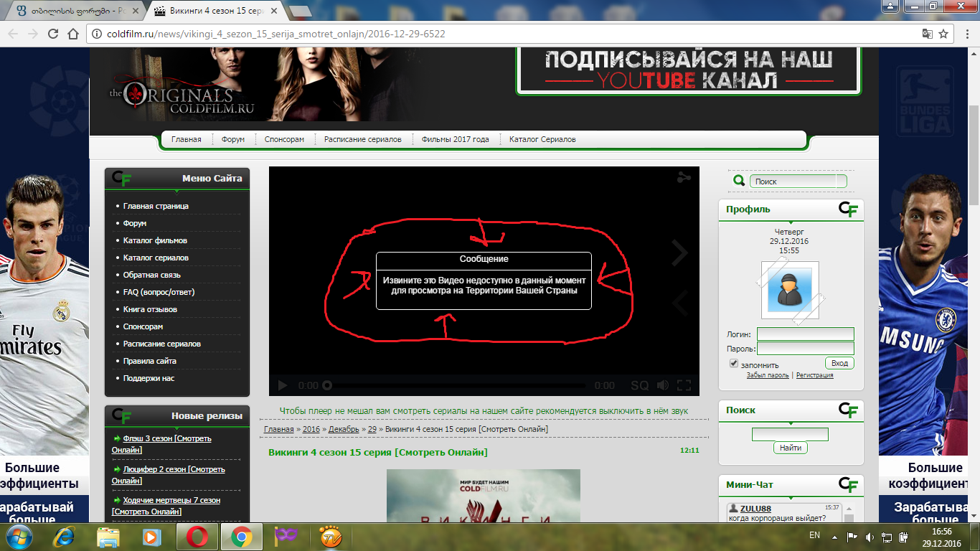Viewport: 980px width, 551px height.
Task: Click Главная страница in site menu
Action: coord(156,206)
